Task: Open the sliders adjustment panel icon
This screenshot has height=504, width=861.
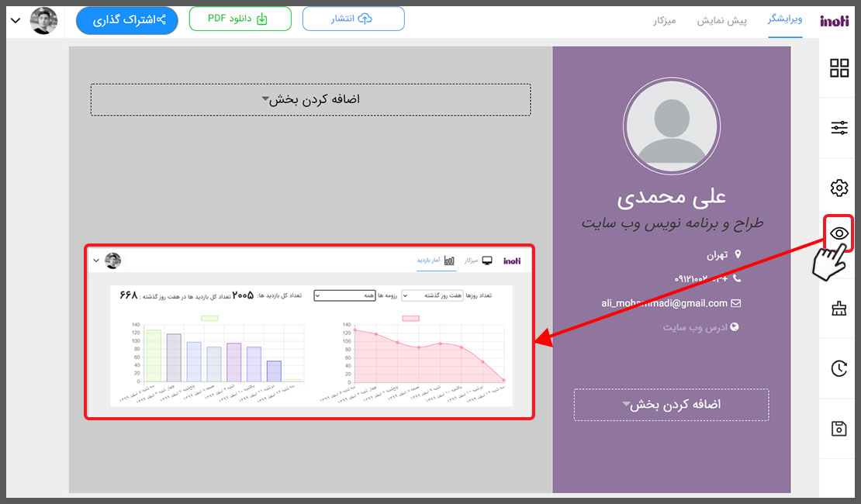Action: 839,128
